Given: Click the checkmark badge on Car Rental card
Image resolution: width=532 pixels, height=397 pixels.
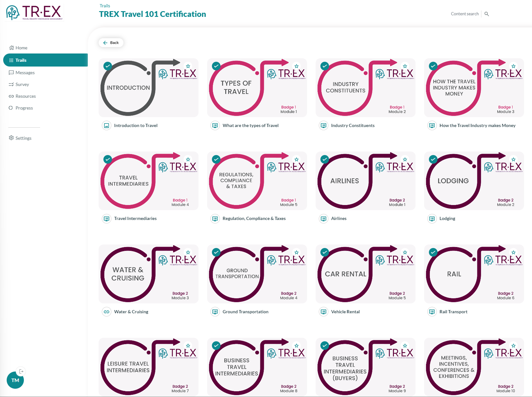Looking at the screenshot, I should (325, 252).
